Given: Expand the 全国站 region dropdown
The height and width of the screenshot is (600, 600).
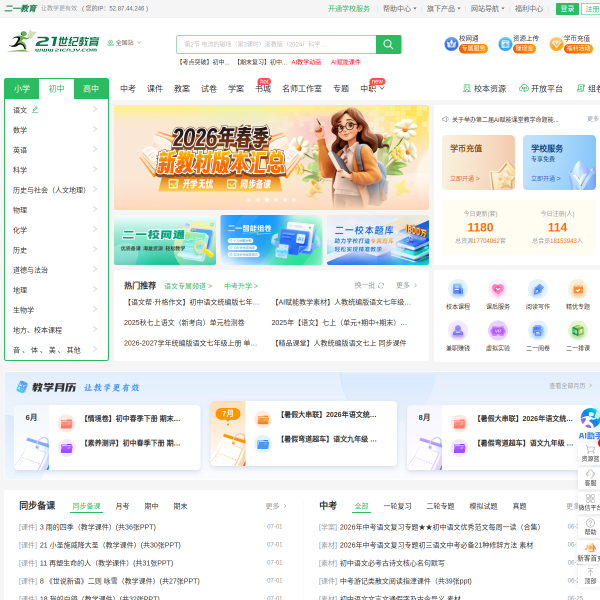Looking at the screenshot, I should click(124, 42).
